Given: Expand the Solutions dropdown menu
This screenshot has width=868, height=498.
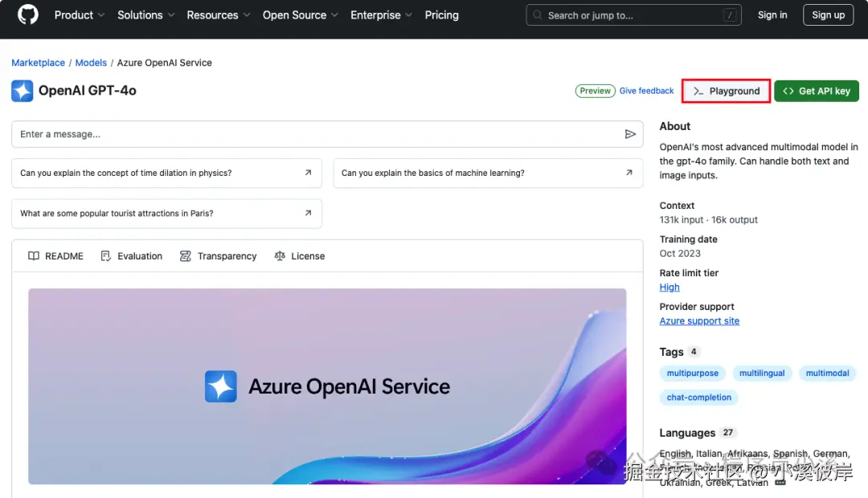Looking at the screenshot, I should tap(145, 15).
